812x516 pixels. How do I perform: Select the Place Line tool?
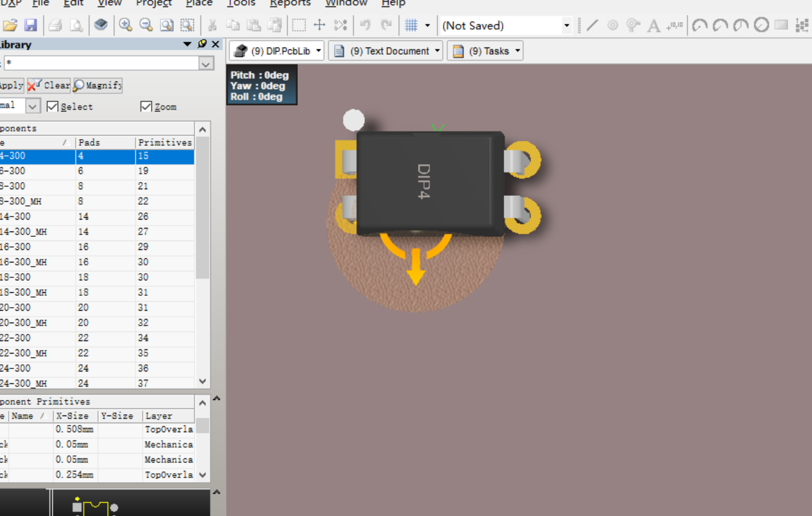(x=592, y=25)
